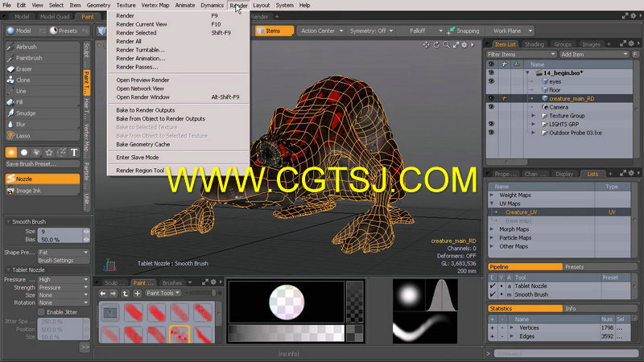Toggle visibility of LIGHTS GRP
Screen dimensions: 644x362
[x=491, y=124]
